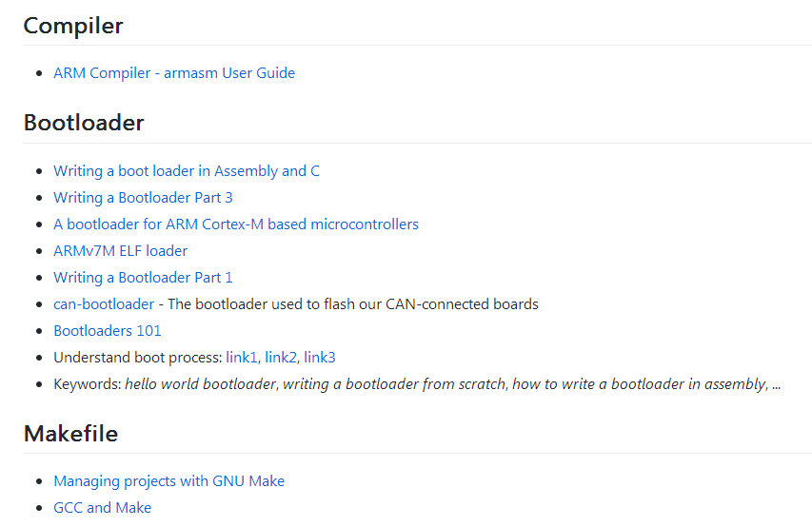This screenshot has width=812, height=527.
Task: Open link3 about boot process
Action: tap(320, 358)
